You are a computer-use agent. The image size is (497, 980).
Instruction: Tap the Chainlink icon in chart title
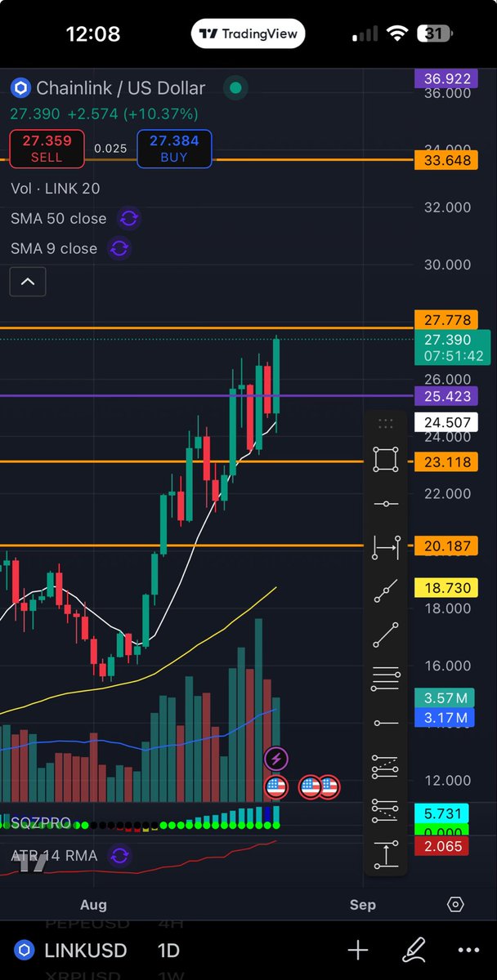[x=20, y=87]
